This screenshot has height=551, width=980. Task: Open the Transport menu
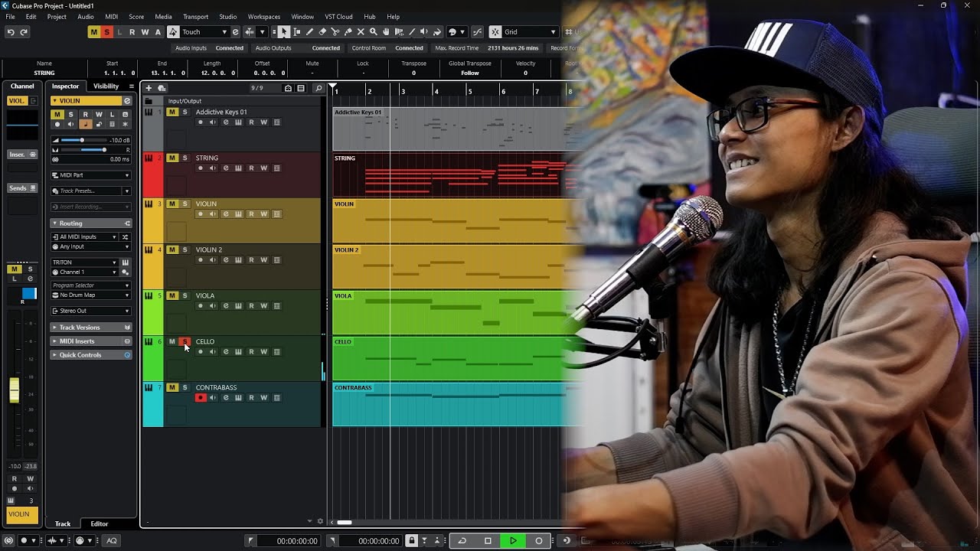(x=195, y=17)
